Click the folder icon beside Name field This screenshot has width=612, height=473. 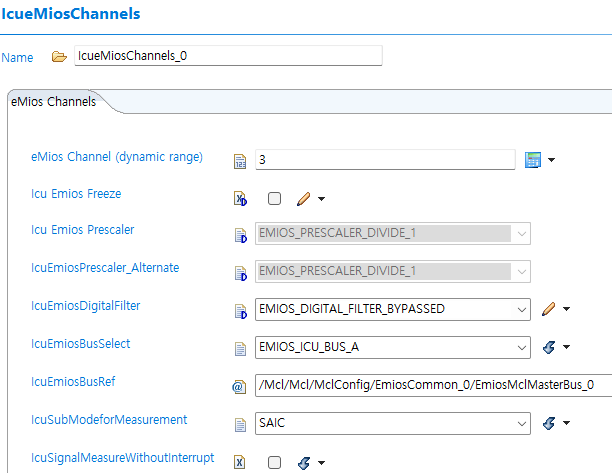pos(59,57)
